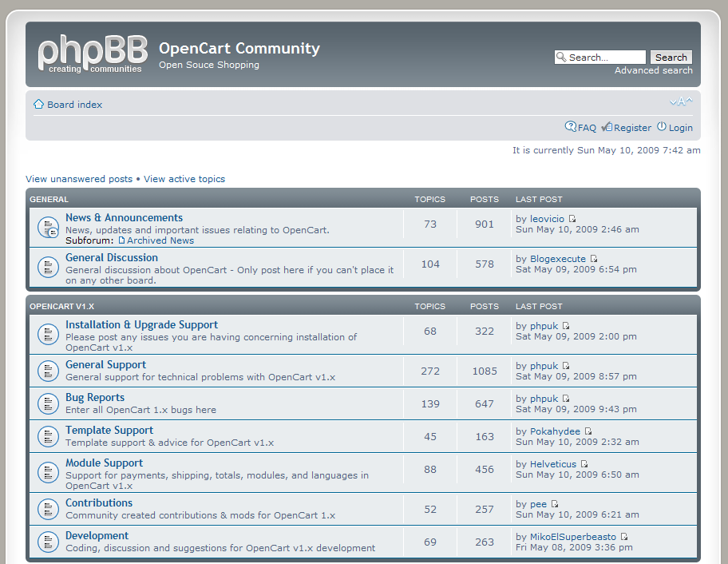Open General Support forum
Viewport: 728px width, 564px height.
(x=105, y=365)
